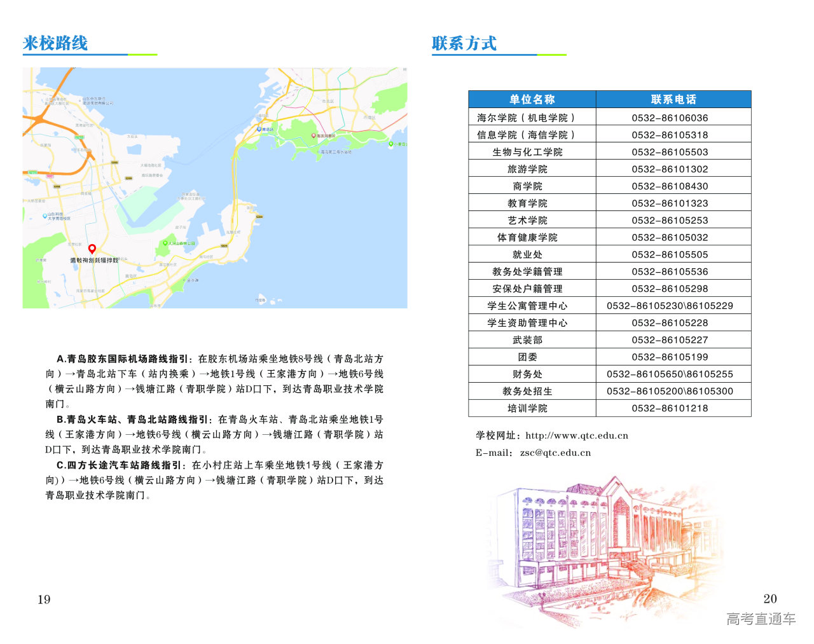Click the 联系方式 section heading
This screenshot has width=814, height=644.
click(x=464, y=43)
